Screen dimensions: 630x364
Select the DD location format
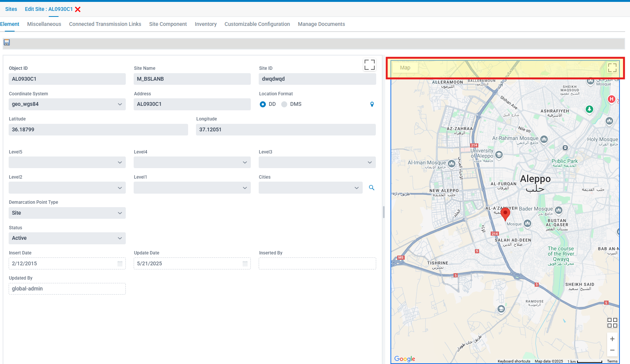[x=263, y=104]
